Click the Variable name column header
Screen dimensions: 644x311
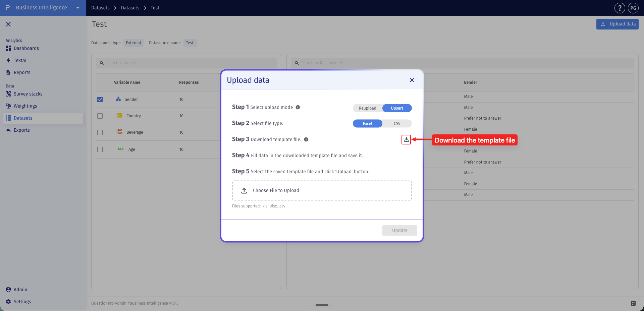coord(127,82)
